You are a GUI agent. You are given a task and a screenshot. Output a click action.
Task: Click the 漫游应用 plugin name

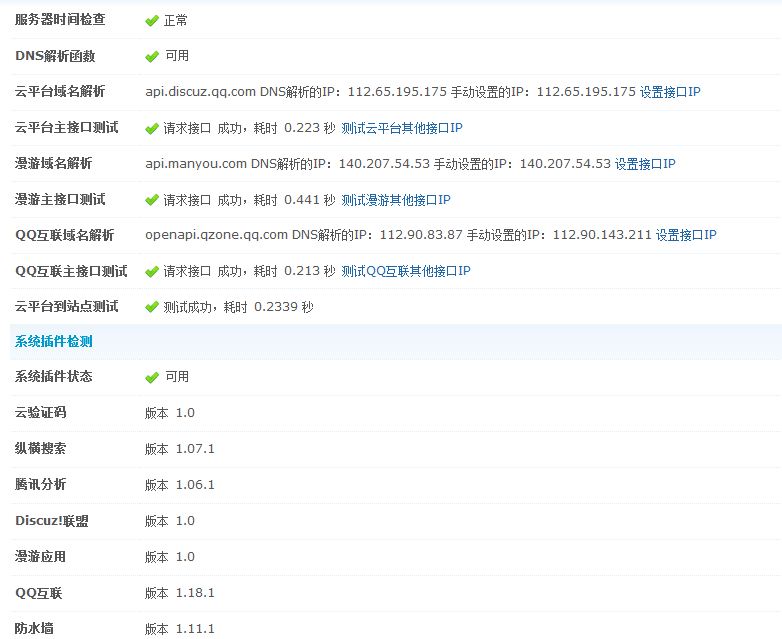(x=40, y=557)
